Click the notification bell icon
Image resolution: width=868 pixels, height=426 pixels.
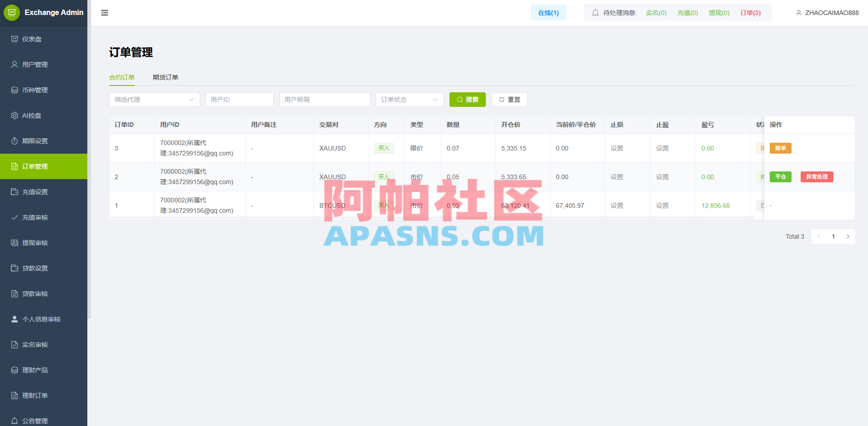click(595, 13)
